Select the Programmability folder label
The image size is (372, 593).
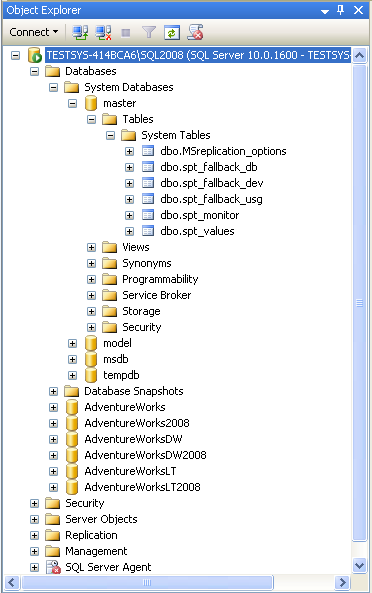(x=160, y=279)
